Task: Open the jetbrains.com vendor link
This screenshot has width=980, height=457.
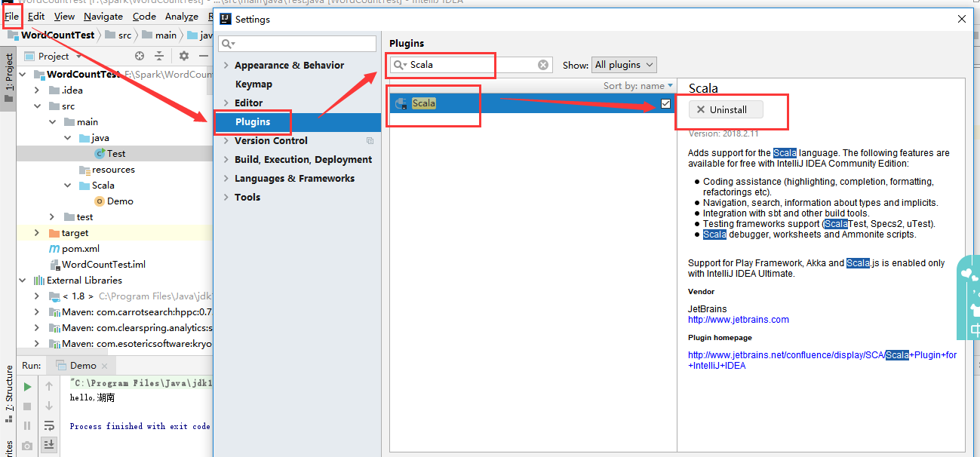Action: coord(739,320)
